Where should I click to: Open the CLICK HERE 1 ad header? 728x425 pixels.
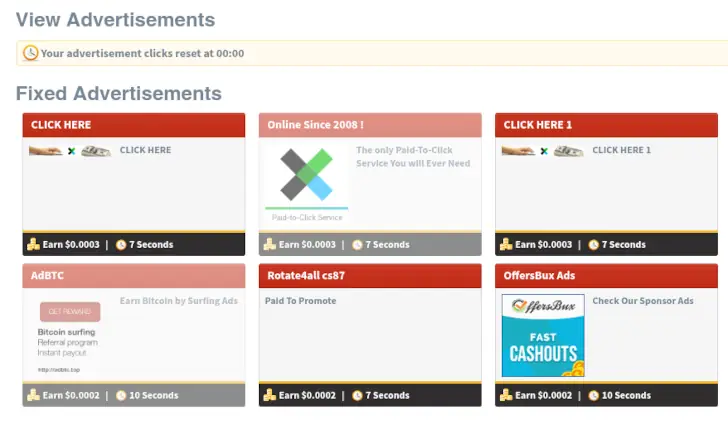pyautogui.click(x=606, y=125)
